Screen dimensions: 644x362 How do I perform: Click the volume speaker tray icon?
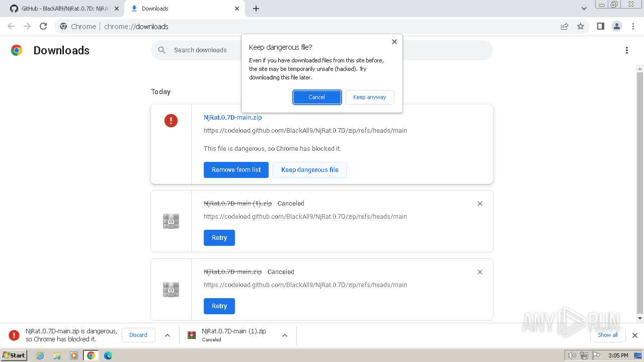[x=572, y=355]
